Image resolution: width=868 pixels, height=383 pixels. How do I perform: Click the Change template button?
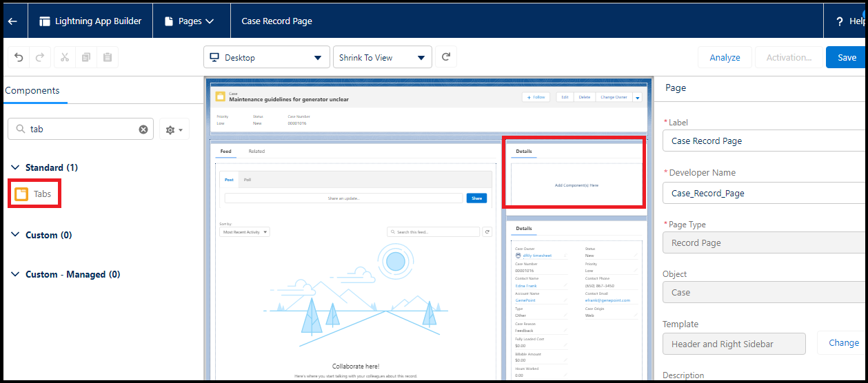843,342
